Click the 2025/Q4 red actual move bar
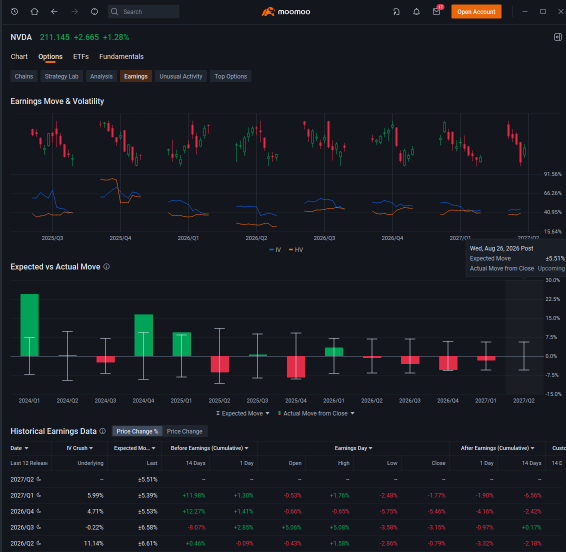Viewport: 566px width, 552px height. 296,367
